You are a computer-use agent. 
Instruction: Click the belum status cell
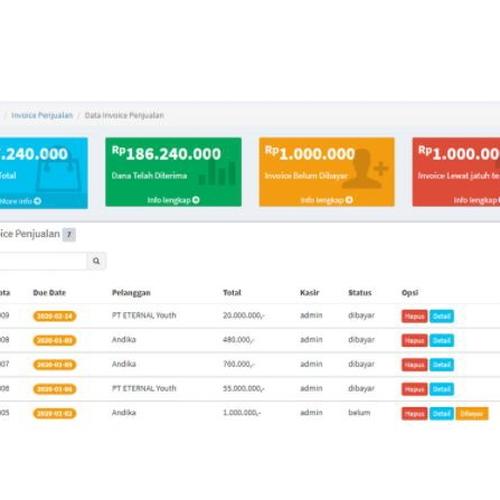[x=359, y=413]
